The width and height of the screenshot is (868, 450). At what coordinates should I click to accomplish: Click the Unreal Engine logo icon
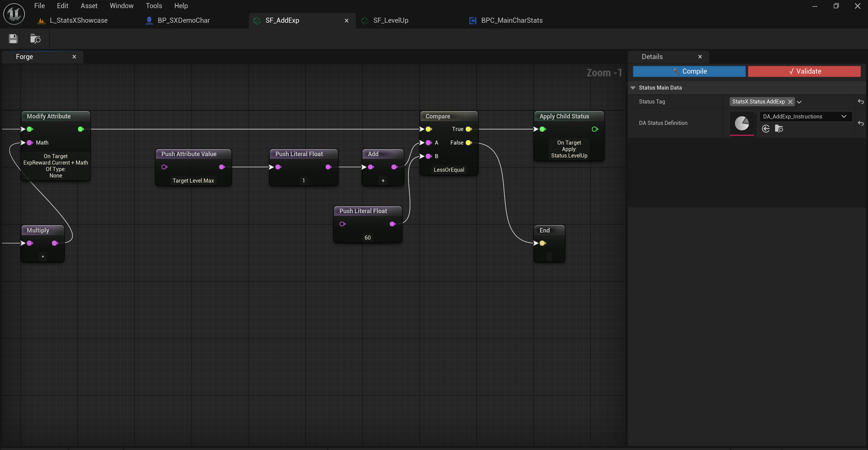tap(14, 14)
